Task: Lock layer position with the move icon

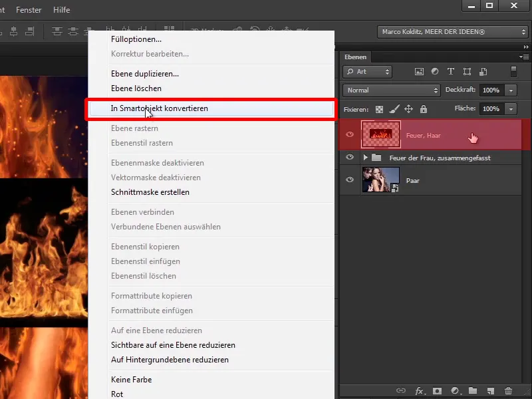Action: coord(408,109)
